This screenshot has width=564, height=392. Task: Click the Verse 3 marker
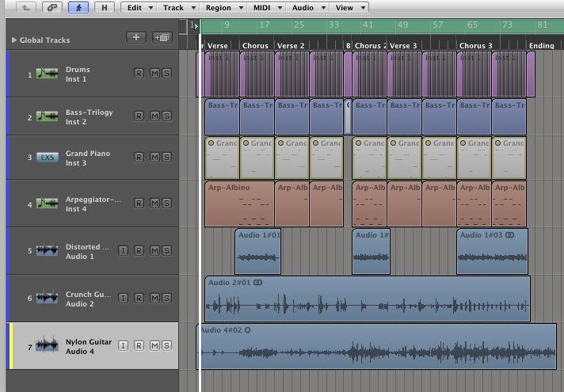click(403, 46)
